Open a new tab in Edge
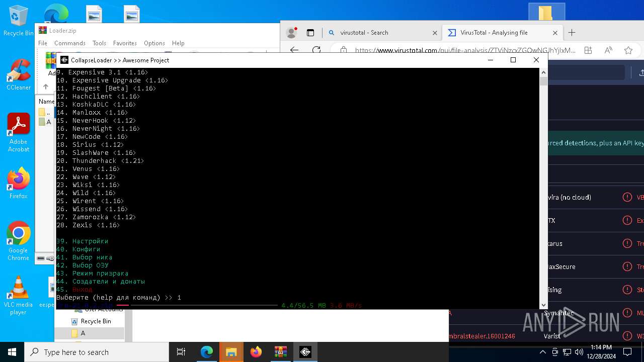Viewport: 644px width, 362px height. tap(572, 33)
